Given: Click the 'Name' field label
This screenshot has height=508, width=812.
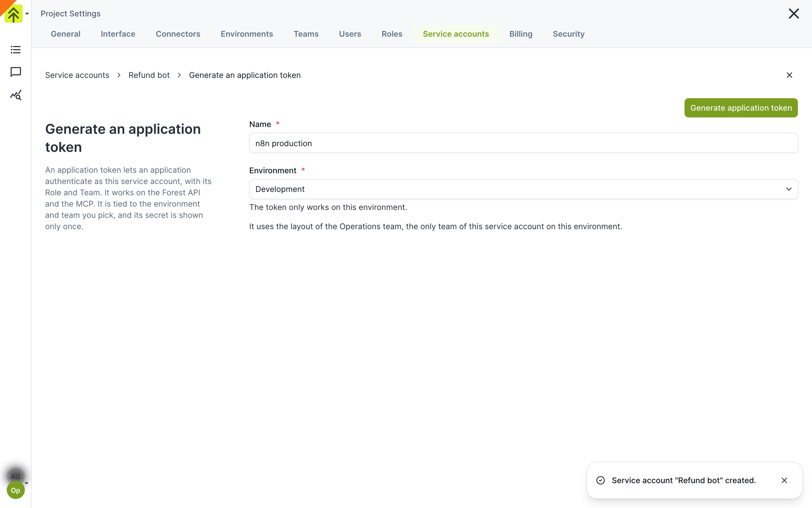Looking at the screenshot, I should [260, 124].
